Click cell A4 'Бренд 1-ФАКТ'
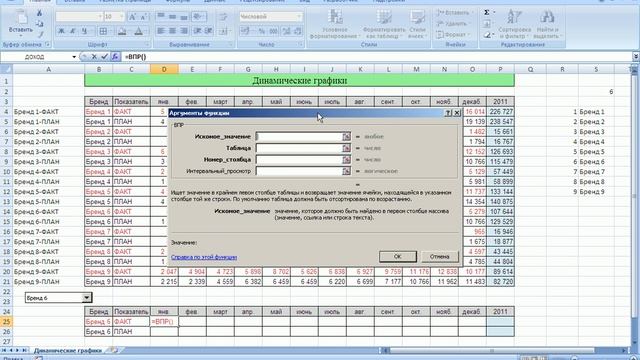Image resolution: width=640 pixels, height=360 pixels. [x=48, y=112]
